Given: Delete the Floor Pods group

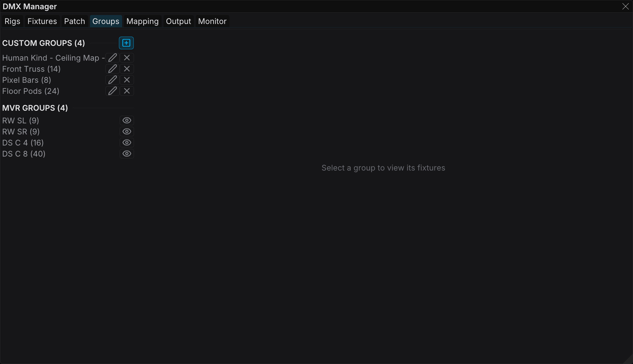Looking at the screenshot, I should (127, 91).
